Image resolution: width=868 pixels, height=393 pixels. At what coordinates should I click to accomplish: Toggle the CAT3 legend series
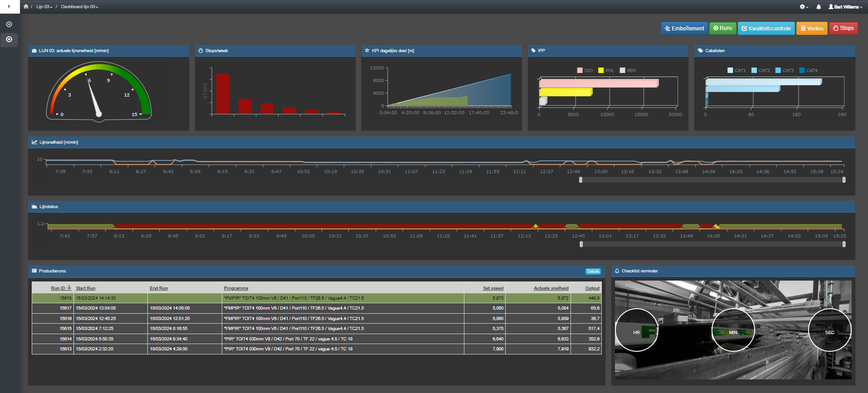(785, 70)
